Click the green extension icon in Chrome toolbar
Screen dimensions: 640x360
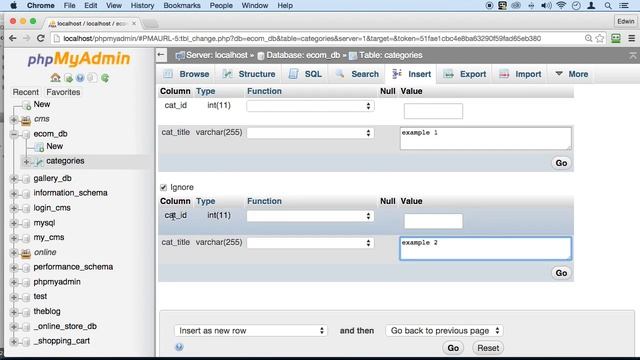(x=616, y=38)
